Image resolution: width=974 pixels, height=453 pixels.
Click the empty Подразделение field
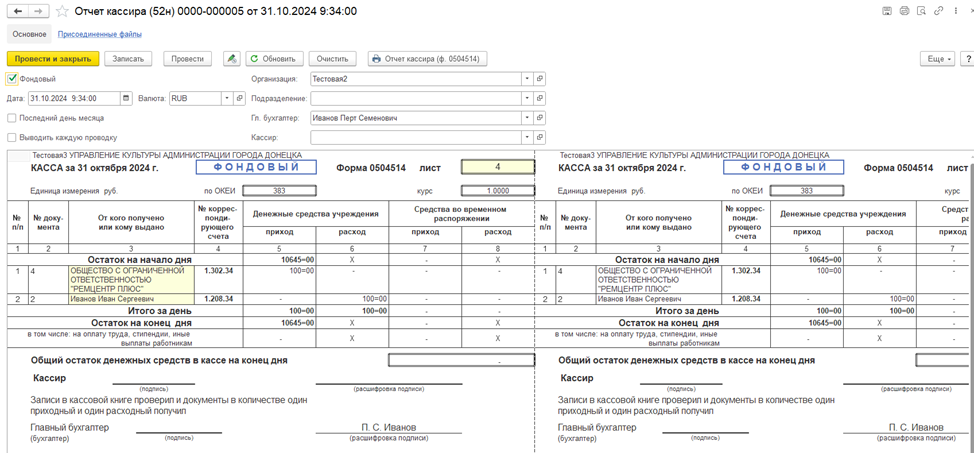[x=416, y=98]
